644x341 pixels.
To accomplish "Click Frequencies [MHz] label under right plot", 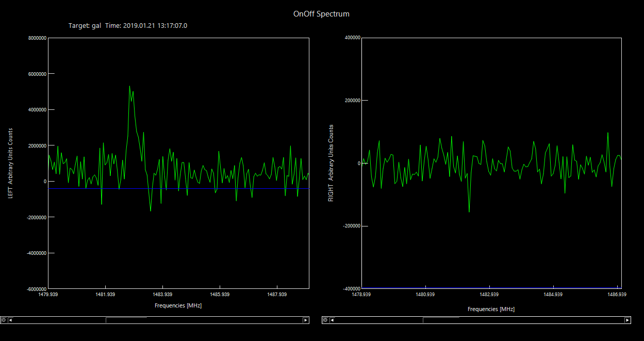I will [491, 309].
